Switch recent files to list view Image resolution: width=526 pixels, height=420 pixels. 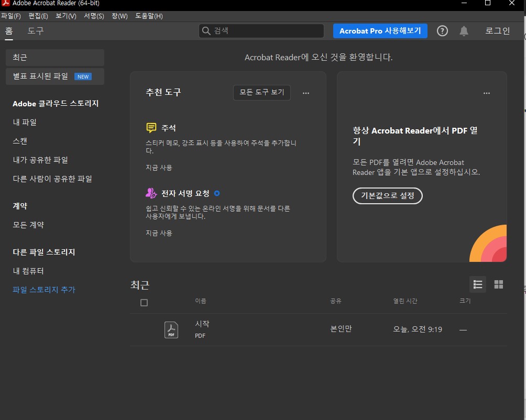(x=477, y=284)
